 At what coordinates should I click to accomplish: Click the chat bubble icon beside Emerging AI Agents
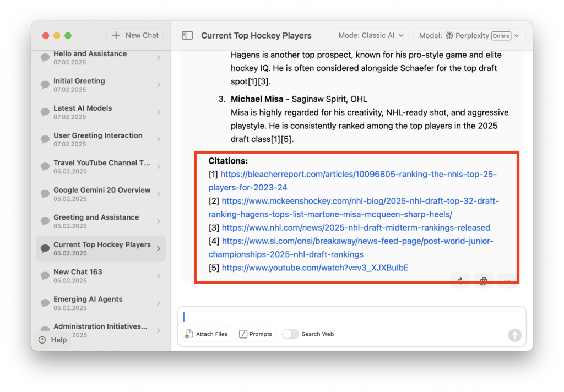[45, 303]
